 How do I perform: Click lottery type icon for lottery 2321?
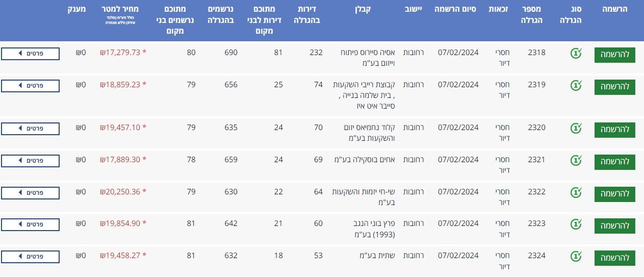(576, 161)
